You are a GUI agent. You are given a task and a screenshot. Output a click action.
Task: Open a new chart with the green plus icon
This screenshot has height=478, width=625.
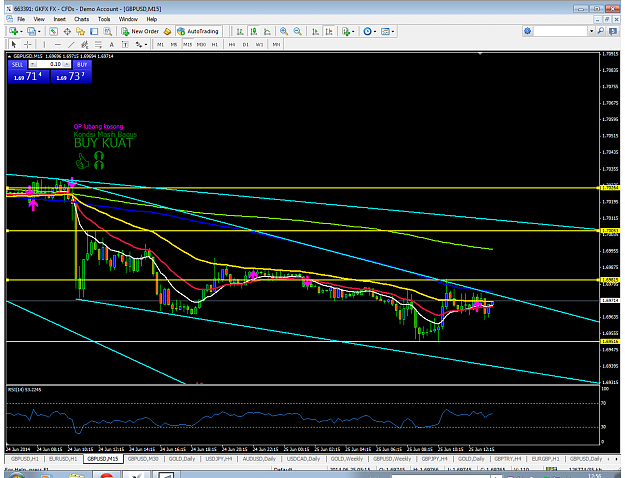pos(13,31)
